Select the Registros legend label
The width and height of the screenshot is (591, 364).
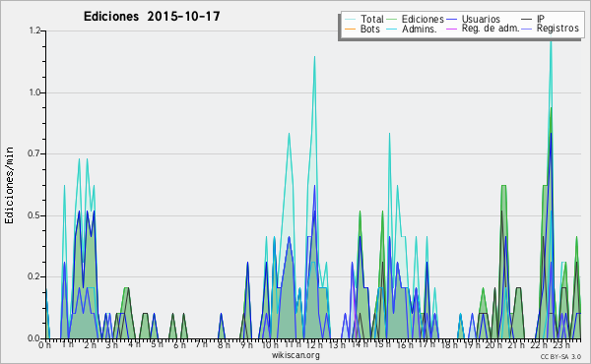pos(558,29)
